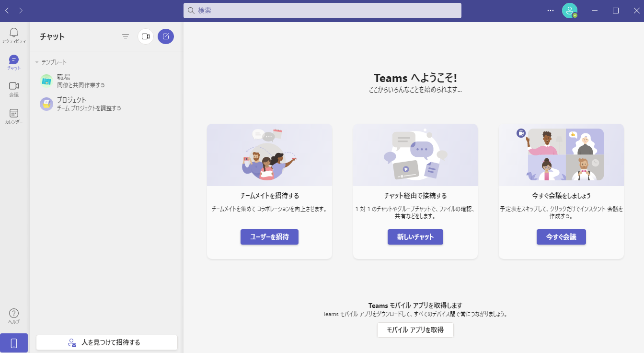Click the bottom-left organization icon
Viewport: 644px width, 353px height.
click(x=13, y=342)
